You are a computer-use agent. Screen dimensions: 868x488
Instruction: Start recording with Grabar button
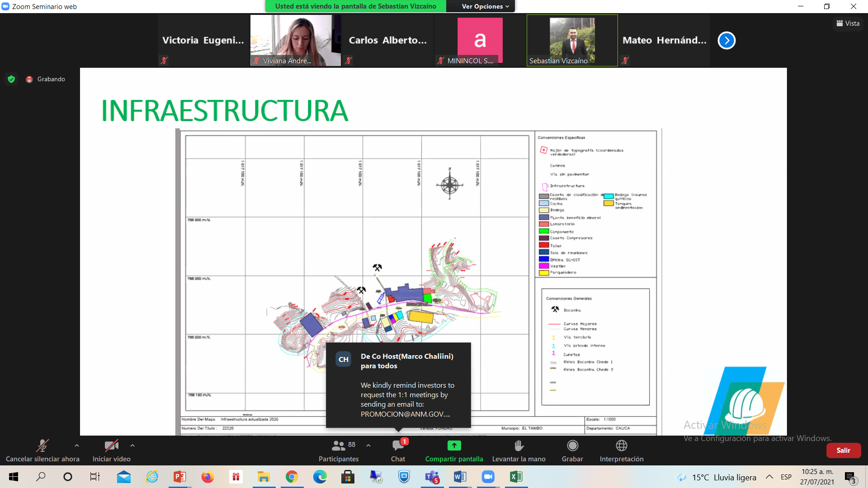pos(572,451)
